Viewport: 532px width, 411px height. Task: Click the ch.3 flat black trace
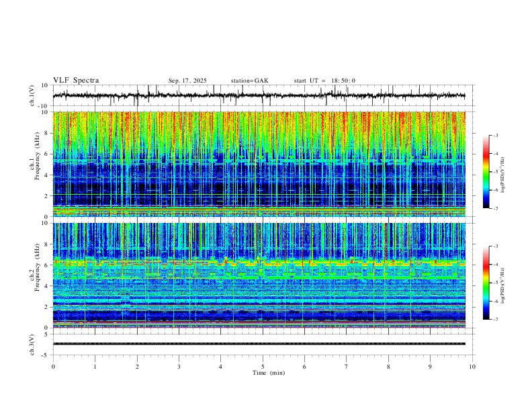click(259, 344)
